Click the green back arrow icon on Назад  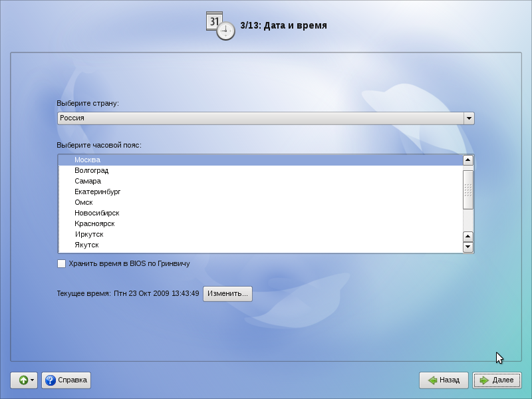(x=432, y=380)
